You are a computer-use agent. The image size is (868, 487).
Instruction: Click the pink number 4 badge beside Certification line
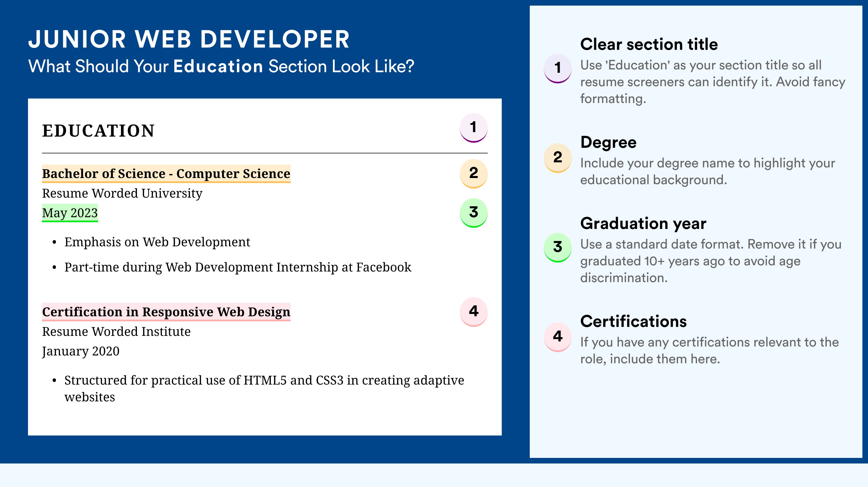(473, 312)
